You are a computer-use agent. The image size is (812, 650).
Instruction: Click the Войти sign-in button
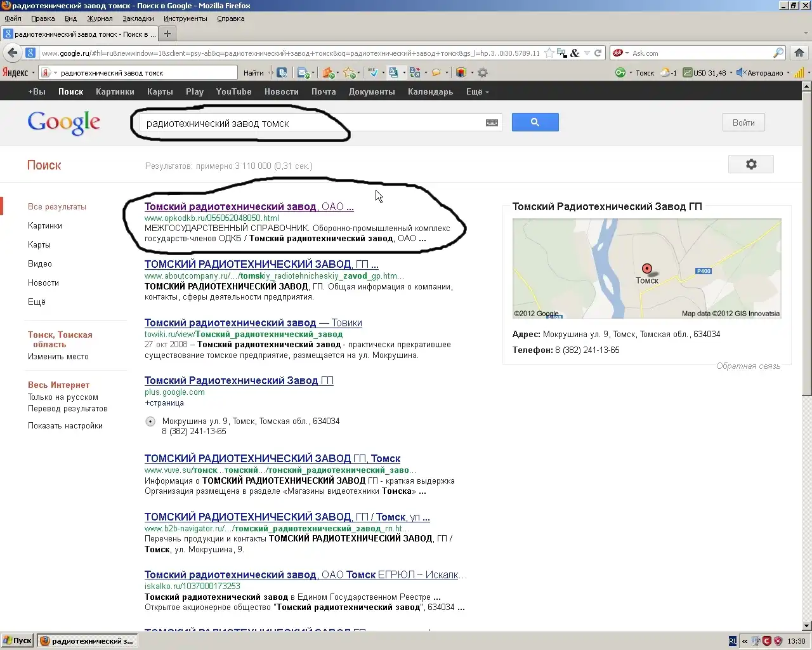[x=743, y=123]
